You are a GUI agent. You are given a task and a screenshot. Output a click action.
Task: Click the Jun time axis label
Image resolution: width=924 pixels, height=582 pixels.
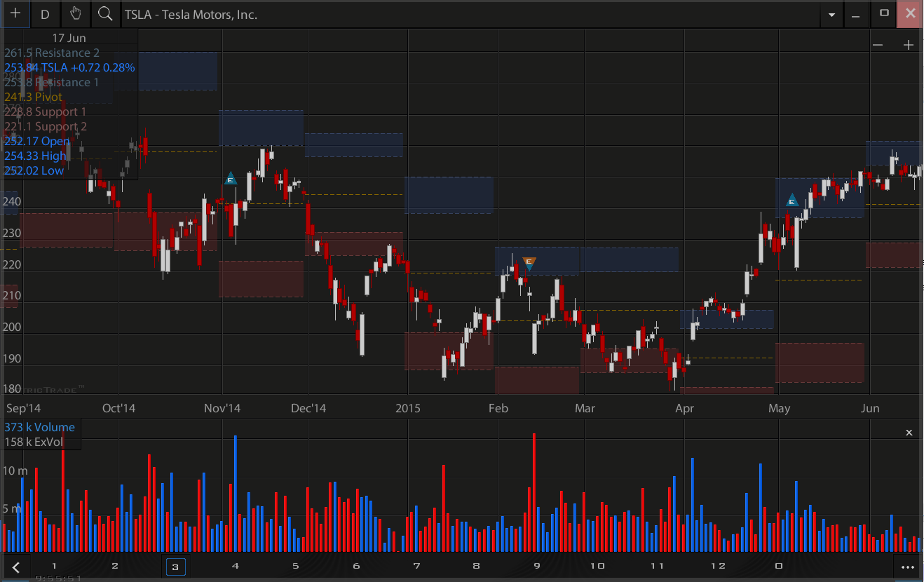coord(870,408)
